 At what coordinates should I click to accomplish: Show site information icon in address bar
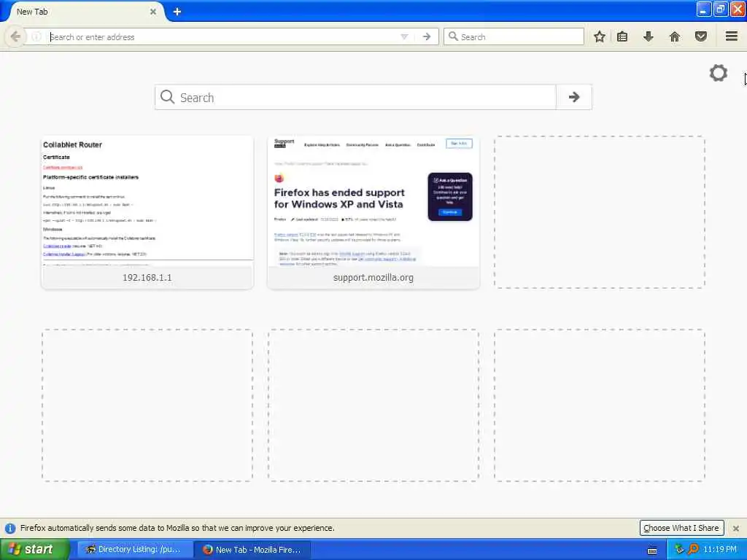click(x=36, y=36)
